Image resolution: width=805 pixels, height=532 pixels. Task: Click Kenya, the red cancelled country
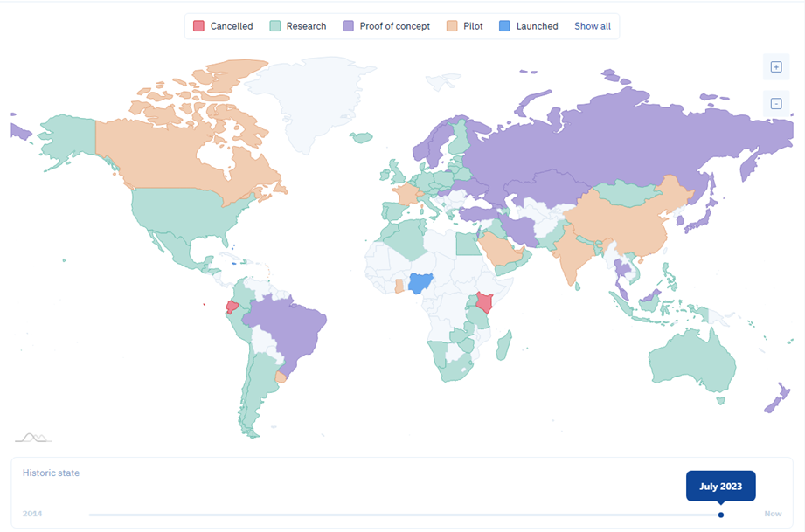click(x=484, y=302)
